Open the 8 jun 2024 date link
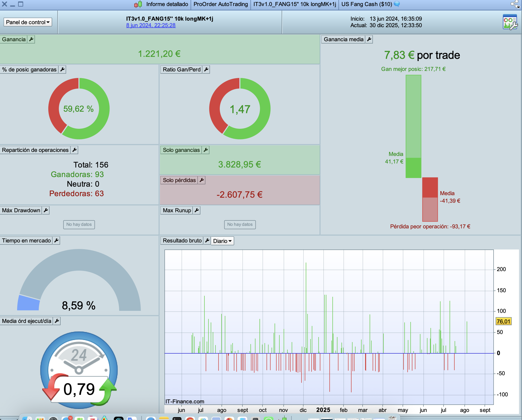 151,25
